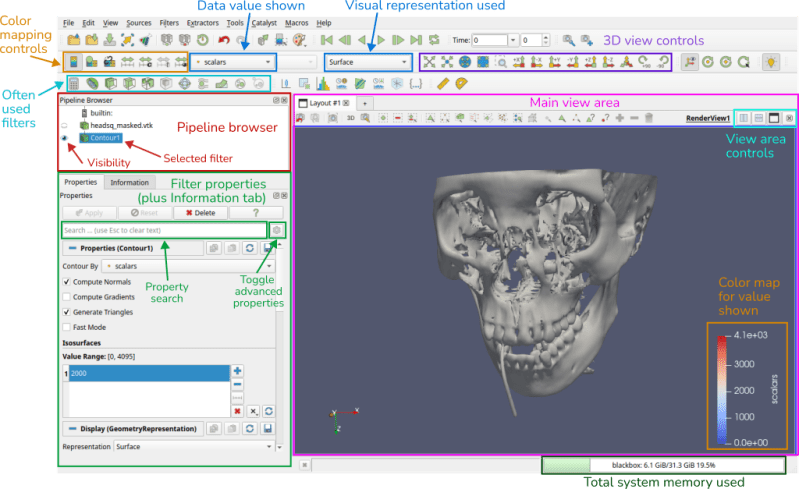Apply the Contour filter icon
This screenshot has height=489, width=799.
click(92, 84)
